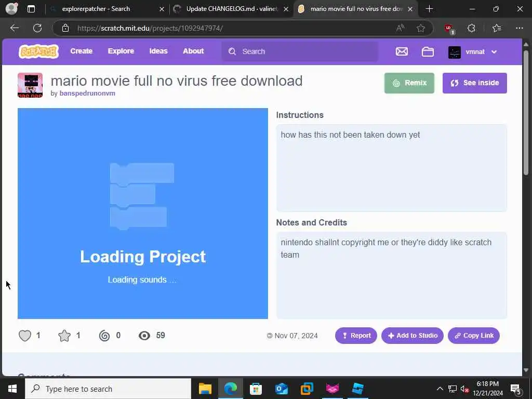532x399 pixels.
Task: Click the Edge profile icon
Action: point(12,9)
